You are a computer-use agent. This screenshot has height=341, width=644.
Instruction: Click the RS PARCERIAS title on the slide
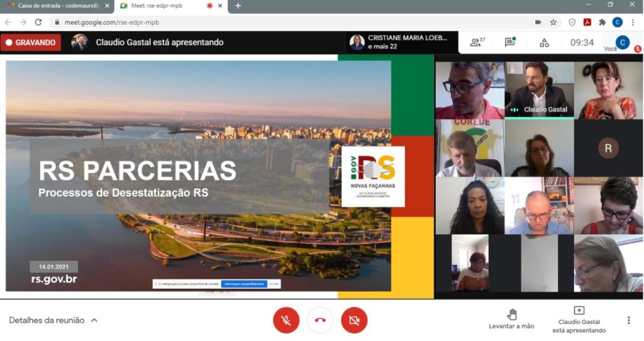click(137, 170)
